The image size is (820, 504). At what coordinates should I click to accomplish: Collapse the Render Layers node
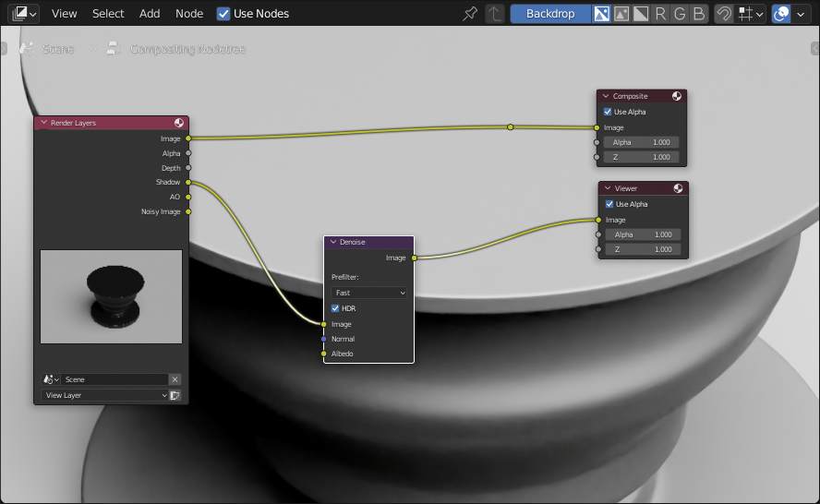pos(44,123)
